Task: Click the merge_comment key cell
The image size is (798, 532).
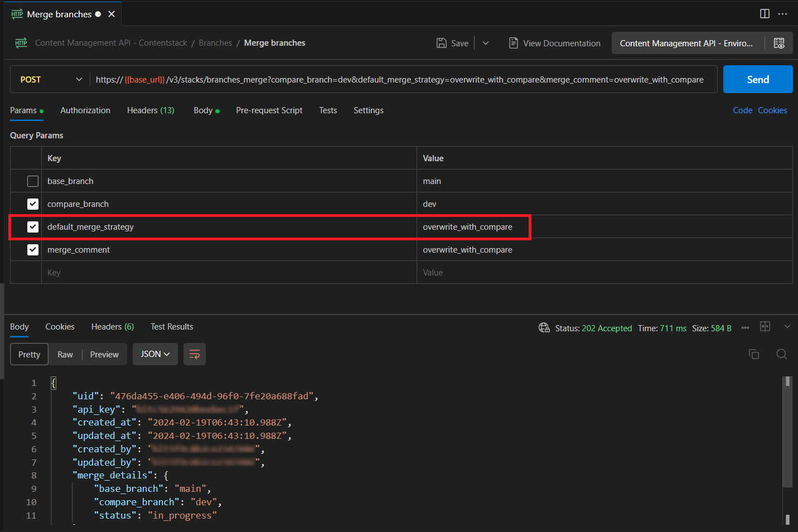Action: [x=229, y=250]
